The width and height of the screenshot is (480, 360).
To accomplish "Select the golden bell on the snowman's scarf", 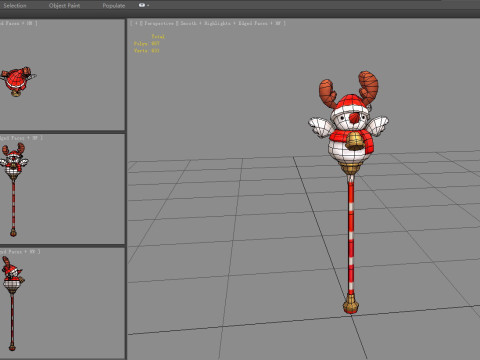I will [x=354, y=141].
